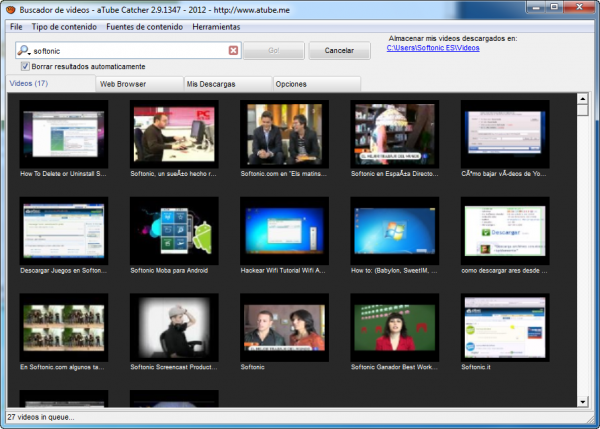Clear the search field with red X
The height and width of the screenshot is (429, 600).
(233, 50)
